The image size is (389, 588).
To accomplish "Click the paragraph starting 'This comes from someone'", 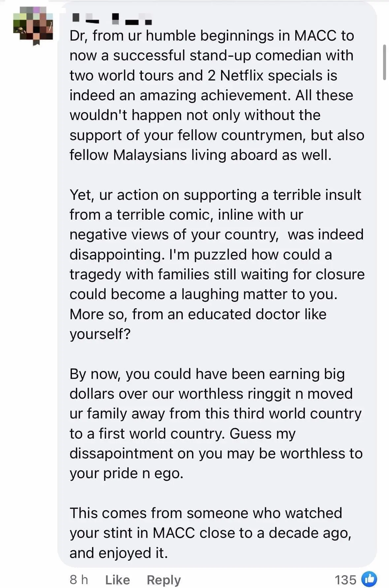I will [210, 533].
